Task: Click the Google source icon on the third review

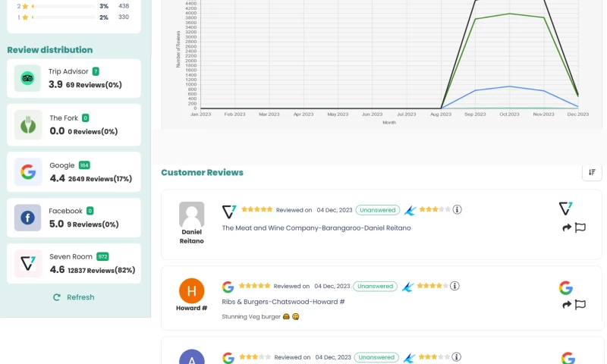Action: click(228, 358)
